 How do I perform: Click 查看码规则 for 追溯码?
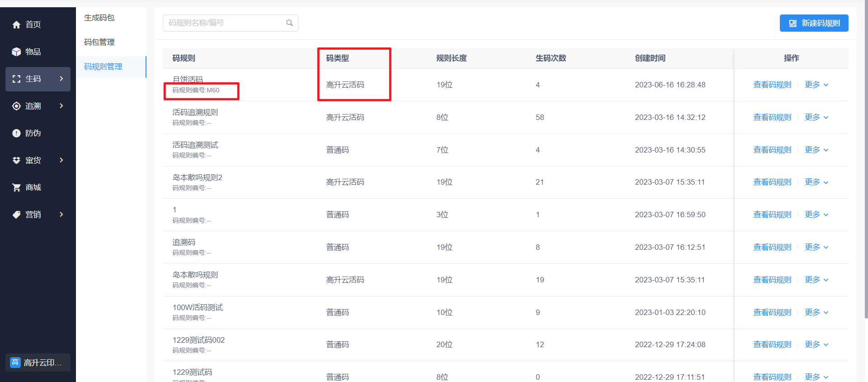pyautogui.click(x=772, y=247)
